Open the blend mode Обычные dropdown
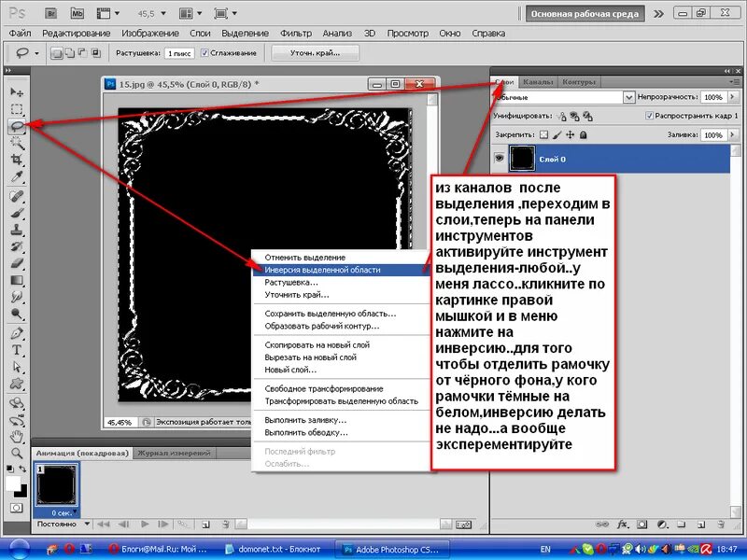 [x=628, y=98]
